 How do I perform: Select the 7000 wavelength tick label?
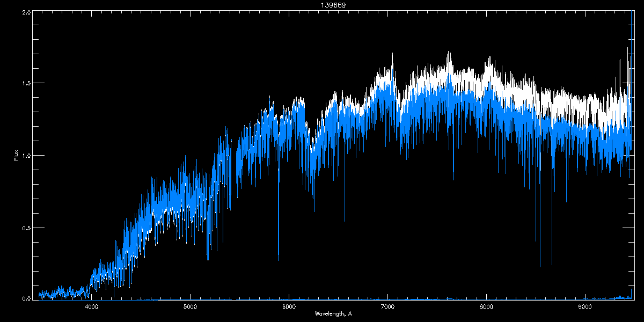387,306
